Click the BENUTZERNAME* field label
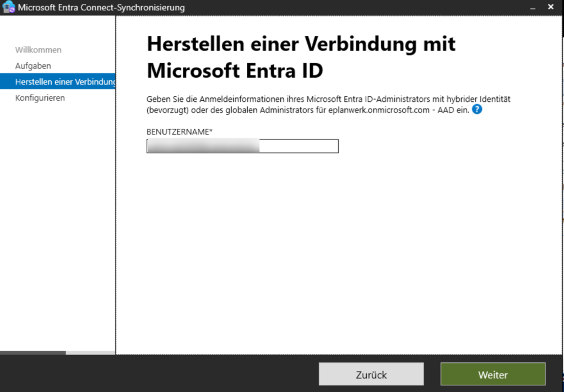The image size is (564, 392). [x=180, y=132]
